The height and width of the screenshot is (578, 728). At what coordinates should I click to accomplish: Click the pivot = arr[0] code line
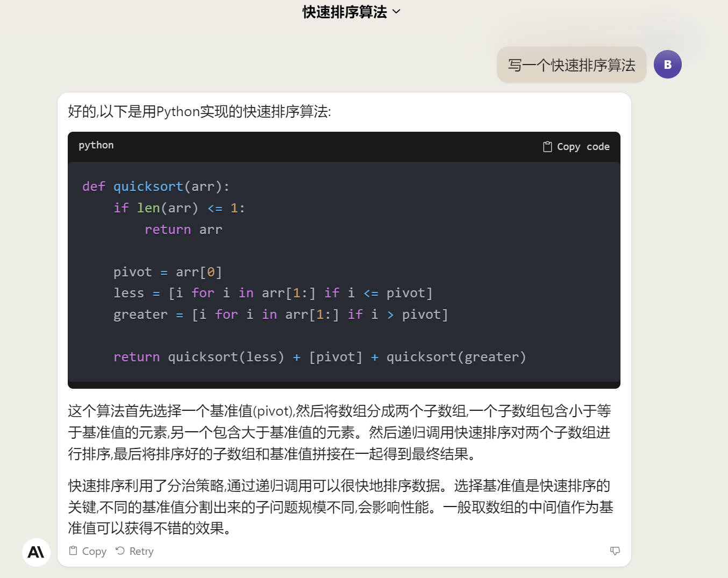coord(168,272)
